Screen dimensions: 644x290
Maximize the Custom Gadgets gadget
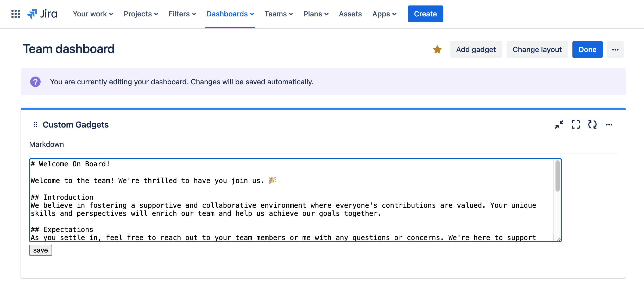(576, 125)
